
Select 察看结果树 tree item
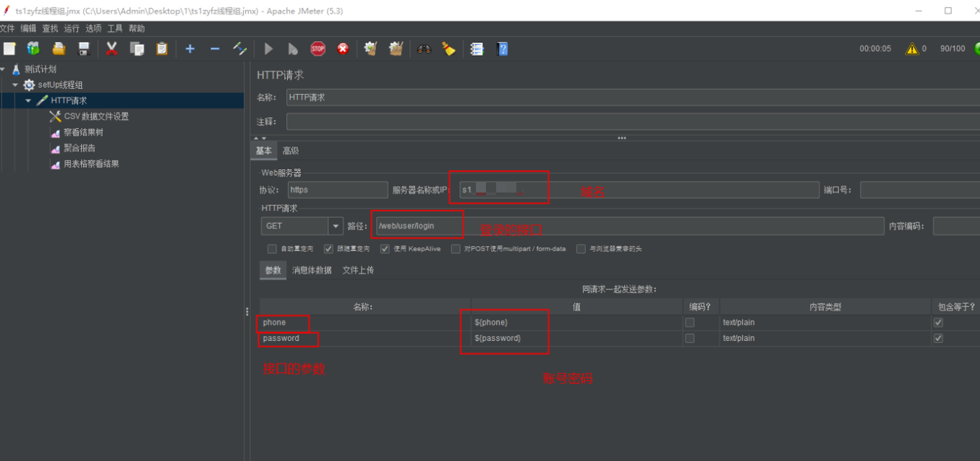pos(83,132)
